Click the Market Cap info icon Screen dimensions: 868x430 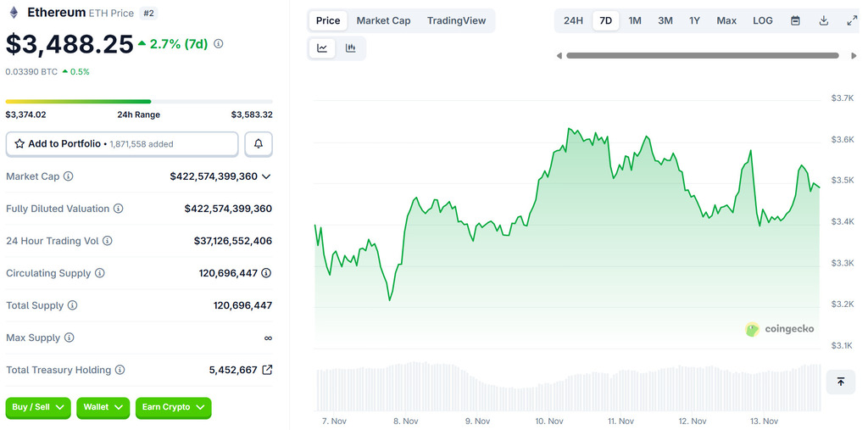click(69, 176)
